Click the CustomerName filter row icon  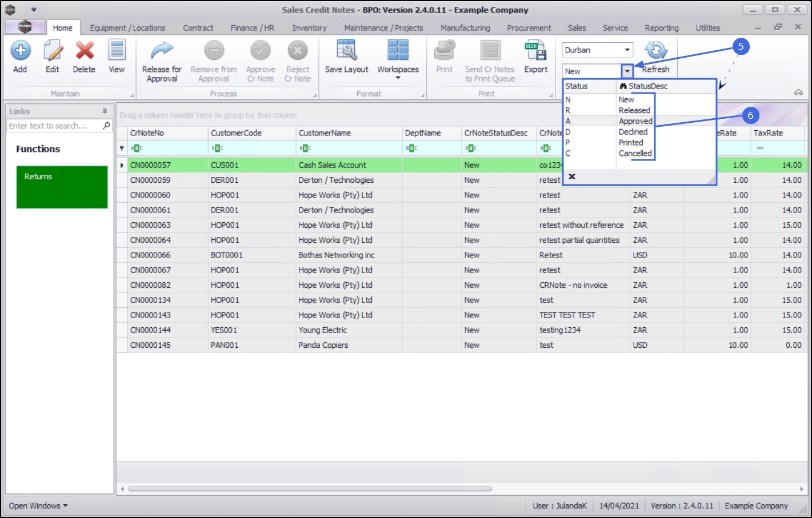pos(305,148)
